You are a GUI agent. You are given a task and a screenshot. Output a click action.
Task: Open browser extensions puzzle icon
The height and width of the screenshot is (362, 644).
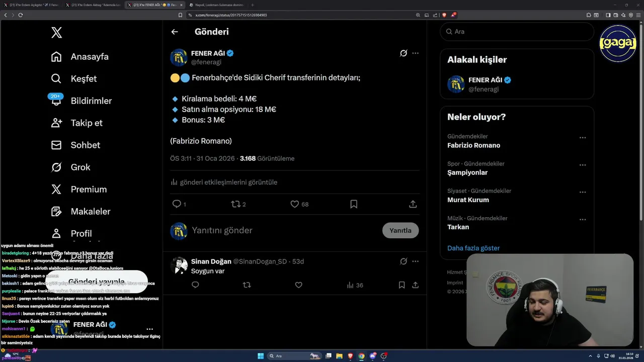point(589,15)
